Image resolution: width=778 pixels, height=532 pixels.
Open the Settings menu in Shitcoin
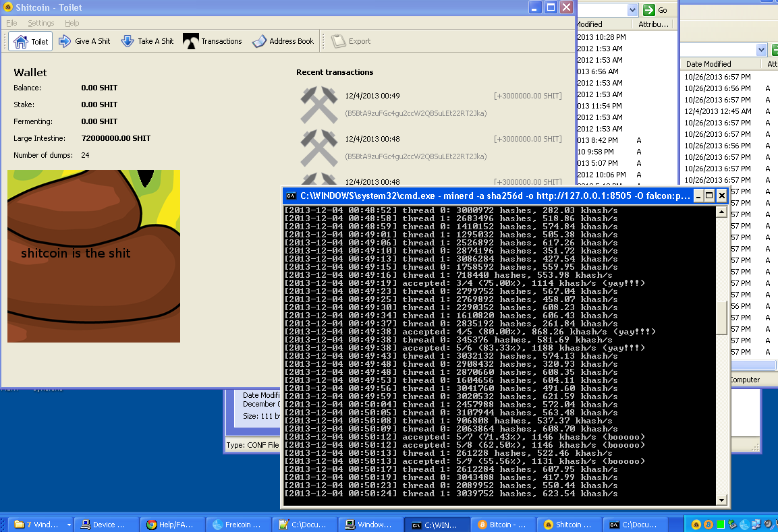[x=40, y=23]
